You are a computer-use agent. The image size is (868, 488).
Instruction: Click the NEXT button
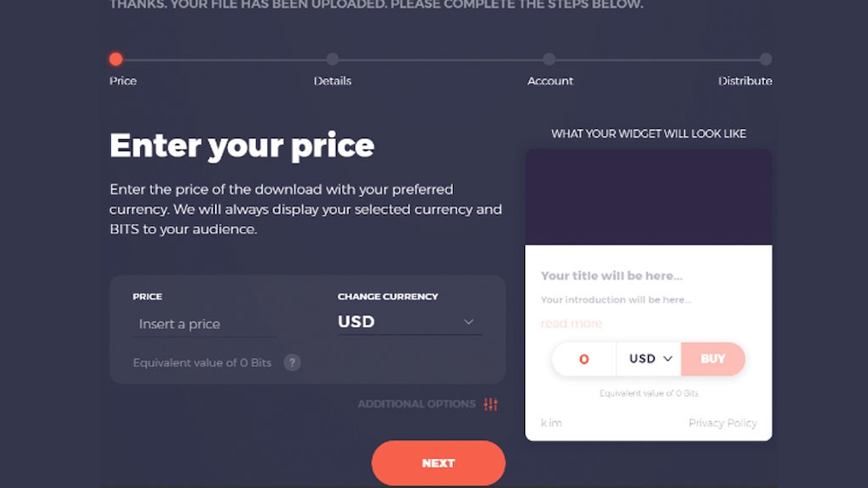tap(438, 463)
